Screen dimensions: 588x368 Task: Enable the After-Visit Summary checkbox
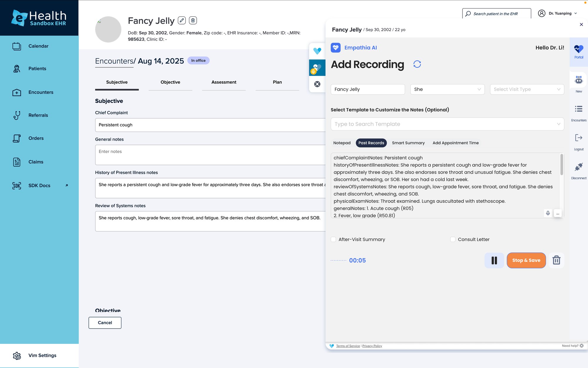[x=333, y=239]
